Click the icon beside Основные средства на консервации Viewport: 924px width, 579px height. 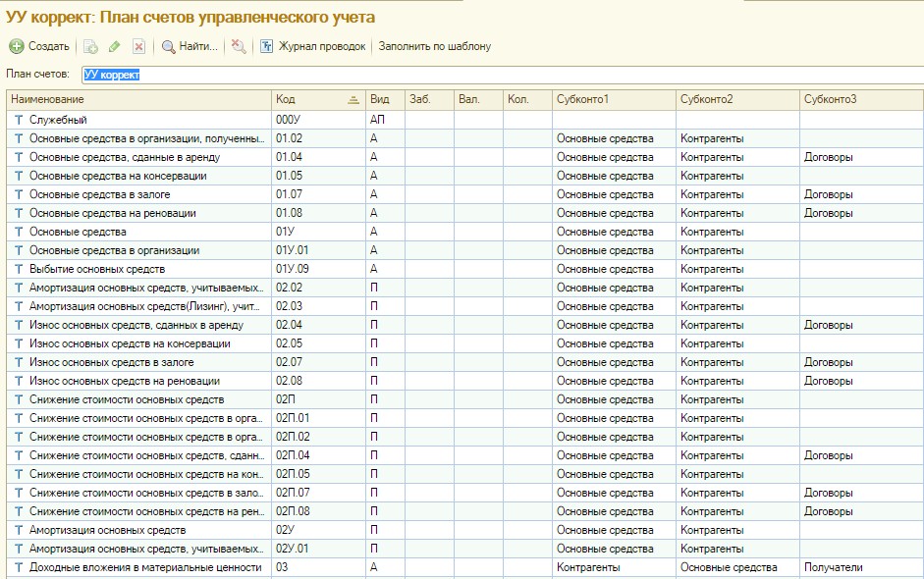19,176
